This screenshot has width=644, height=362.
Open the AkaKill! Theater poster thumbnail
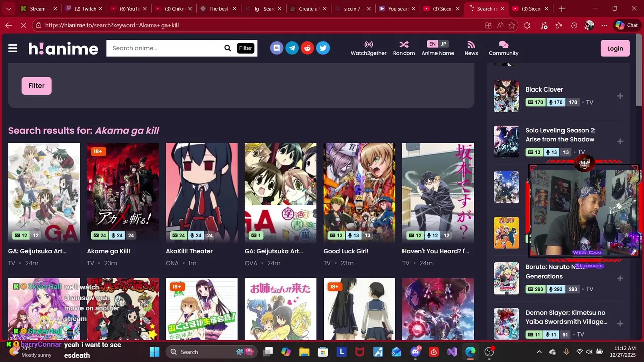pos(202,193)
